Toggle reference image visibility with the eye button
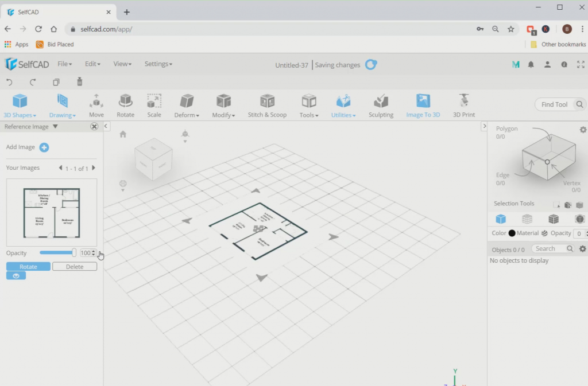The width and height of the screenshot is (588, 386). coord(16,275)
